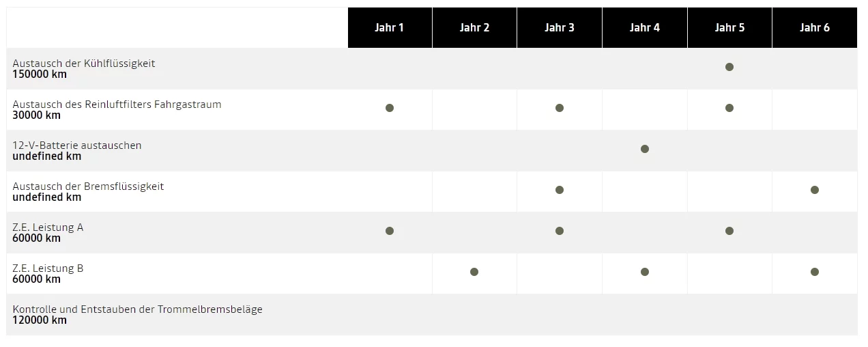Click Reinluftfilters Fahrgastraum dot in Jahr 1

(x=390, y=108)
